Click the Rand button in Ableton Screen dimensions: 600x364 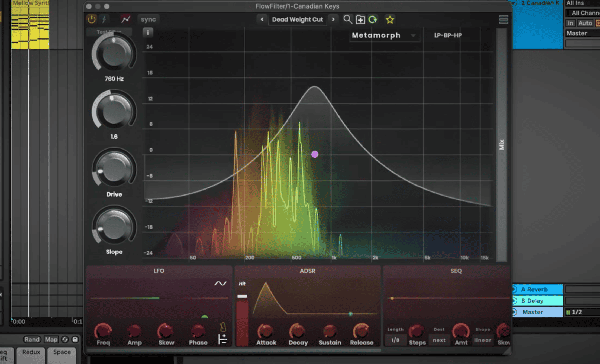32,339
